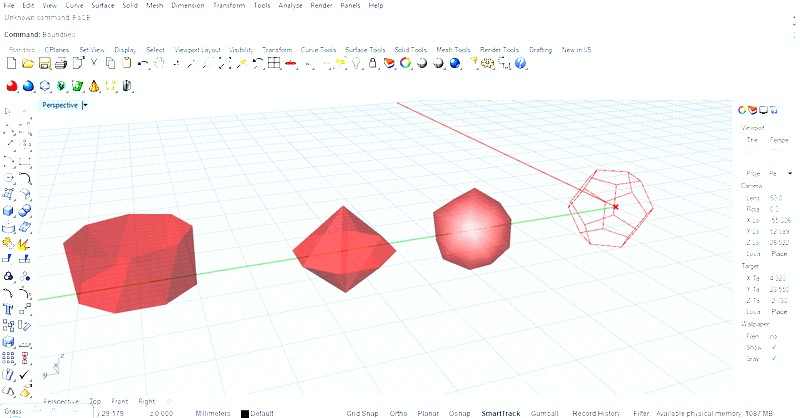Open the Perspective viewport title dropdown arrow
Image resolution: width=800 pixels, height=418 pixels.
(85, 105)
